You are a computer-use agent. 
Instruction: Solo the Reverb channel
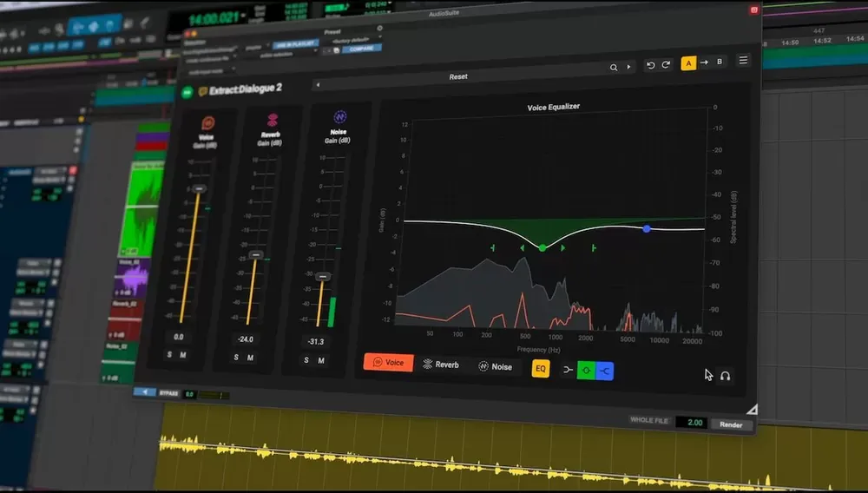(236, 358)
